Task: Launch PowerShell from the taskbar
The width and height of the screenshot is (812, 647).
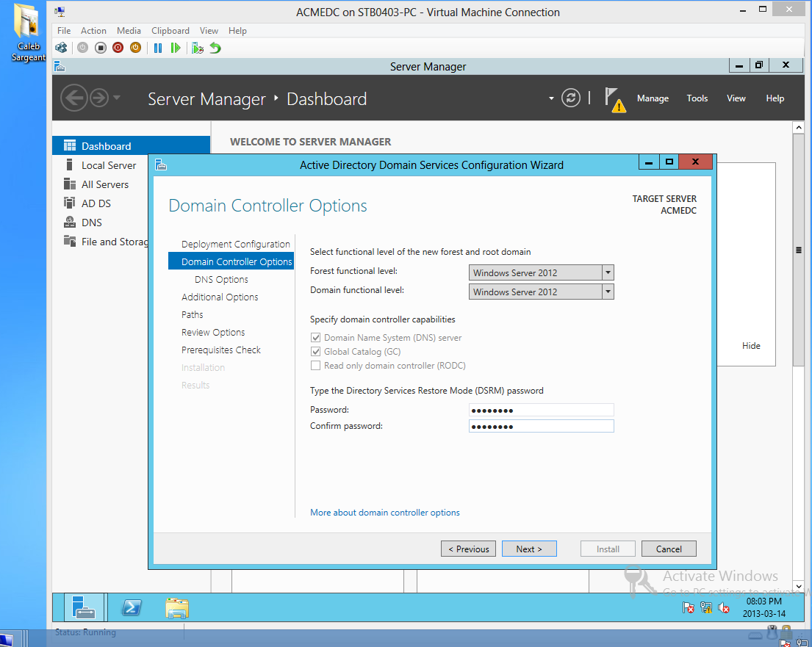Action: click(x=131, y=607)
